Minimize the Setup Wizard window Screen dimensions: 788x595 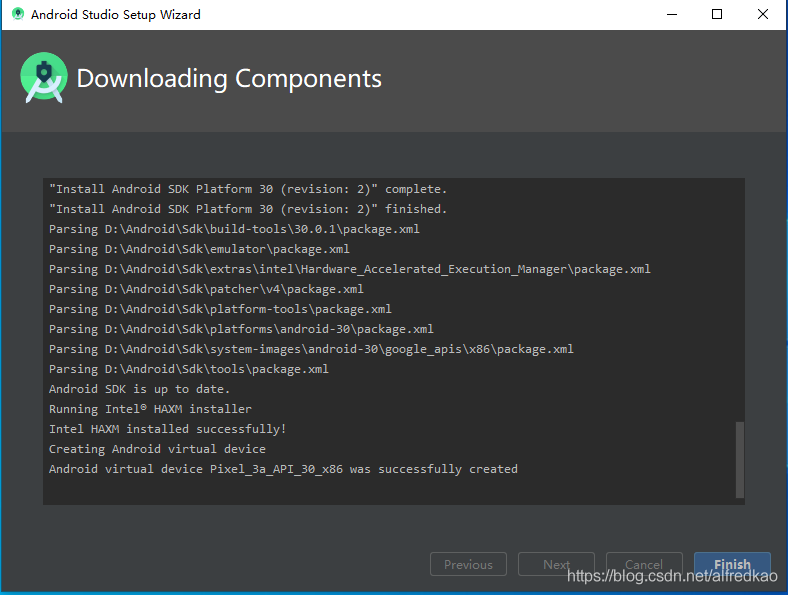(672, 15)
